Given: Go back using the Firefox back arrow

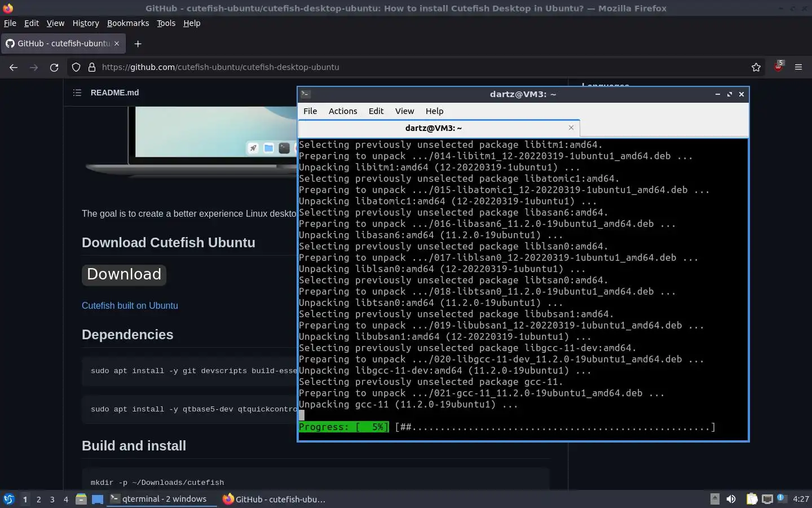Looking at the screenshot, I should coord(14,67).
